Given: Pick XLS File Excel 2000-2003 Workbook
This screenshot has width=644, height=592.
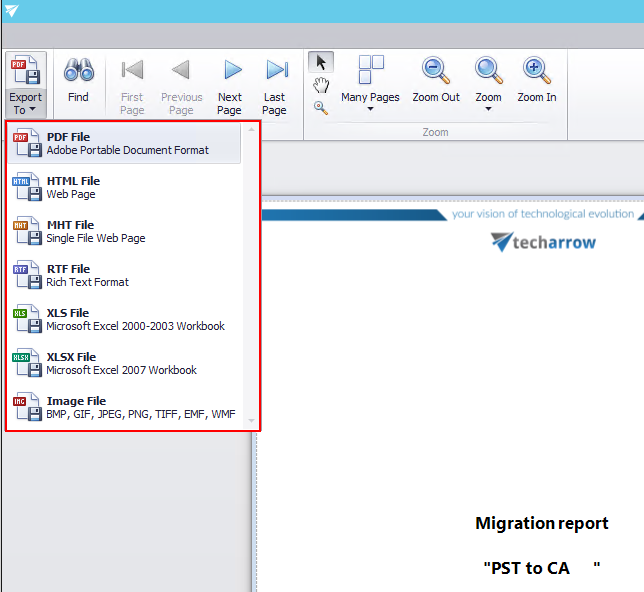Looking at the screenshot, I should [x=125, y=319].
